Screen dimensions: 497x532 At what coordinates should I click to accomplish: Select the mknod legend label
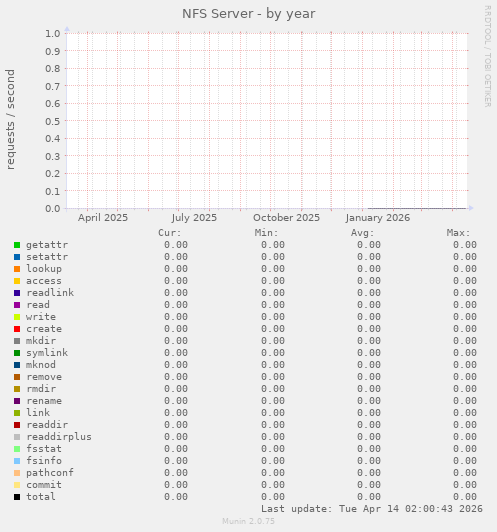click(x=41, y=365)
